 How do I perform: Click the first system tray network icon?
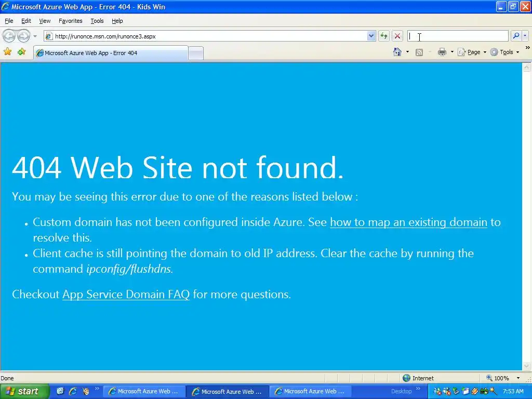(437, 391)
